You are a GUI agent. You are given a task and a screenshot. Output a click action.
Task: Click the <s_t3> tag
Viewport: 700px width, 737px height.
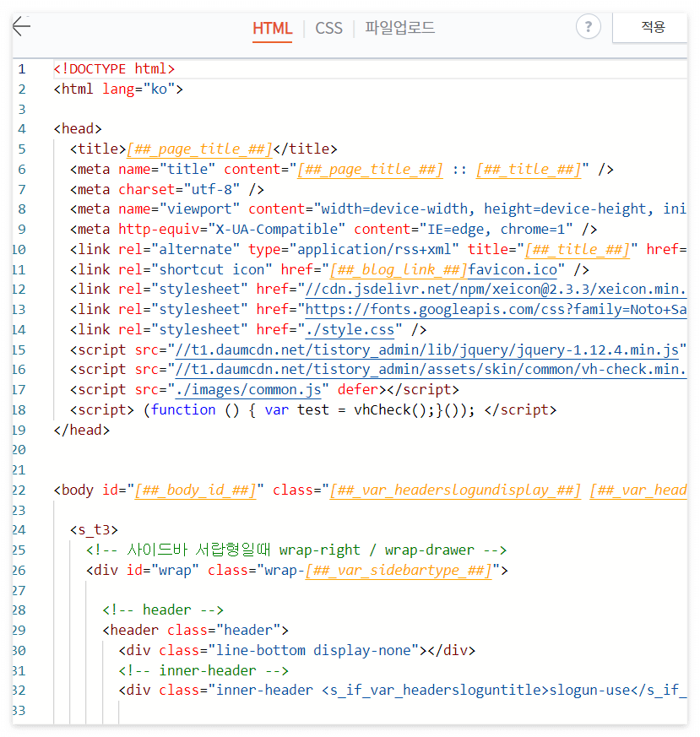click(x=94, y=530)
